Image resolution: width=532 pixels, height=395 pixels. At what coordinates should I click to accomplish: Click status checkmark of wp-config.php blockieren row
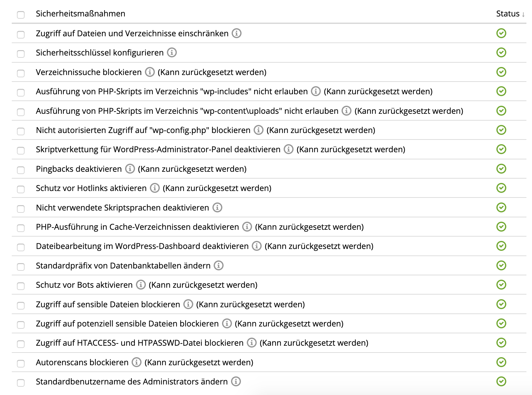[501, 130]
